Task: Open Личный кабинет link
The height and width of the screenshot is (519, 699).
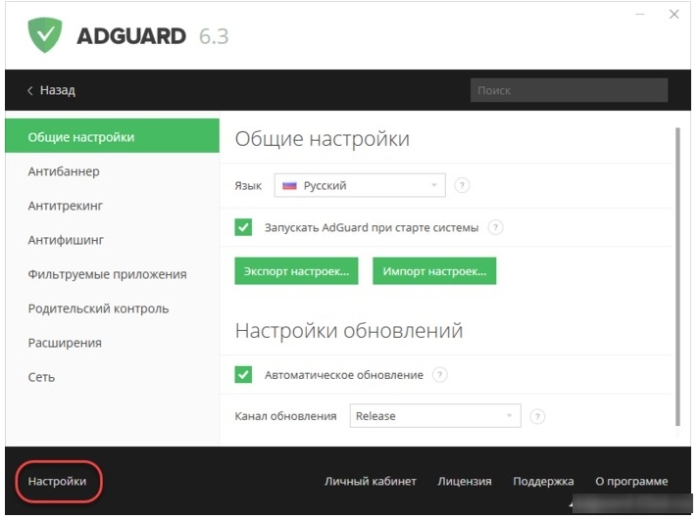Action: click(370, 481)
